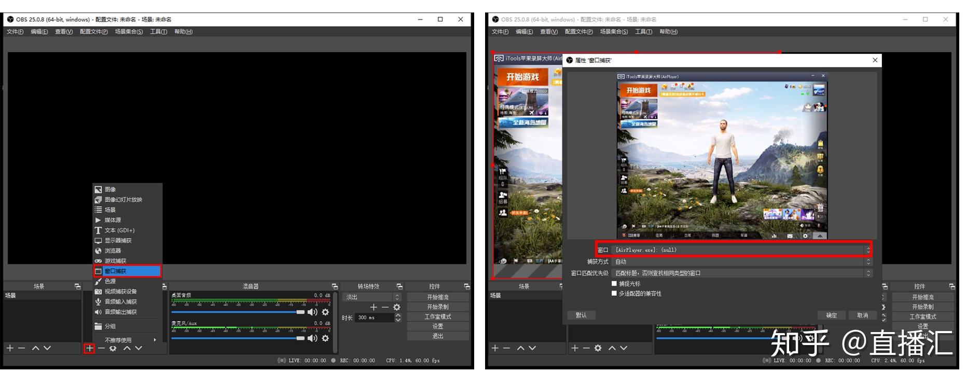Remove transition minus icon in left OBS 转场特效 panel
The image size is (980, 385).
[385, 307]
